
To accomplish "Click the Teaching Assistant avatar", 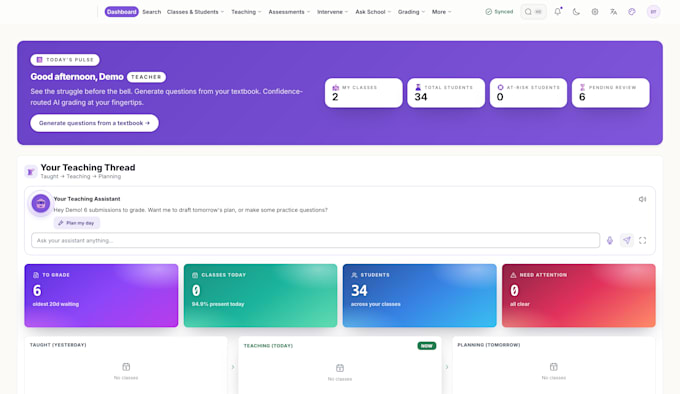I will pyautogui.click(x=41, y=203).
